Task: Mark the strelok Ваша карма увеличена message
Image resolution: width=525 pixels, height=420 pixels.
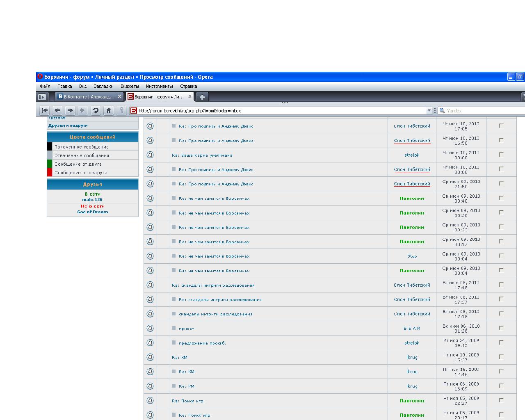Action: 501,155
